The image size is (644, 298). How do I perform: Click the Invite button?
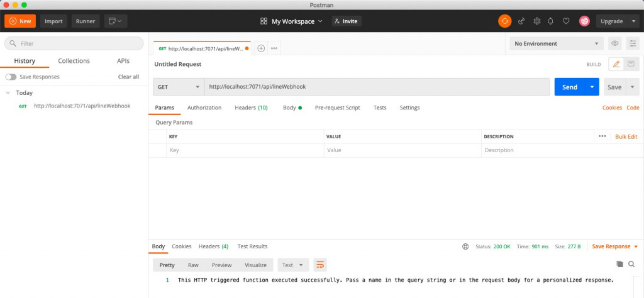[x=347, y=21]
